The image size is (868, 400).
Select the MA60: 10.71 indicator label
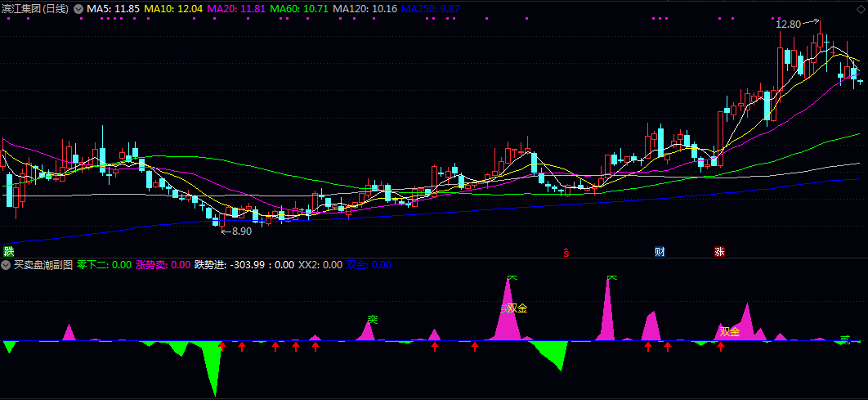click(x=299, y=9)
